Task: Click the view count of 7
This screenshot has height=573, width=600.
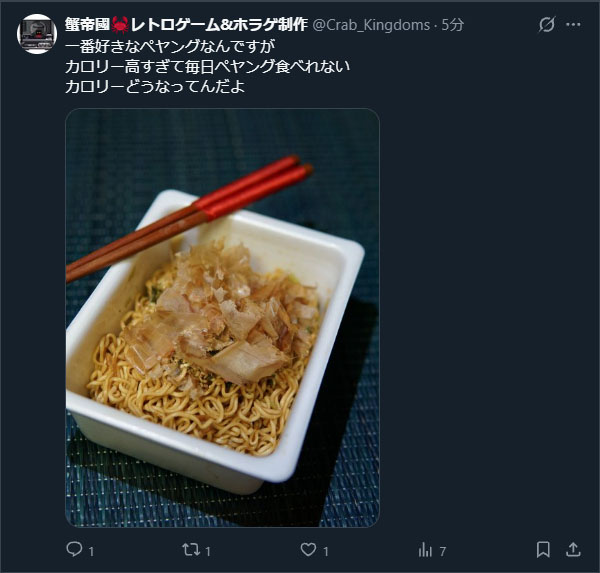Action: coord(443,551)
